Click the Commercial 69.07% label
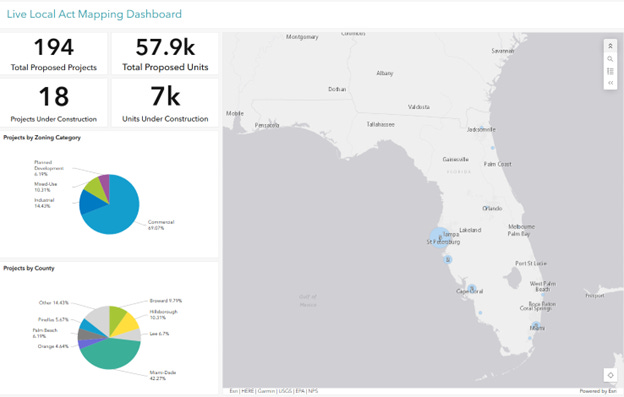 161,225
